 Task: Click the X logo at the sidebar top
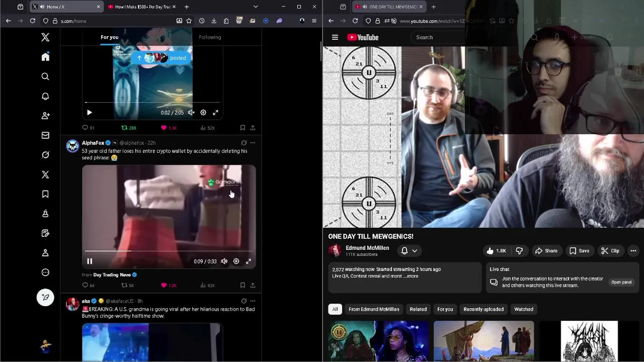pos(45,37)
